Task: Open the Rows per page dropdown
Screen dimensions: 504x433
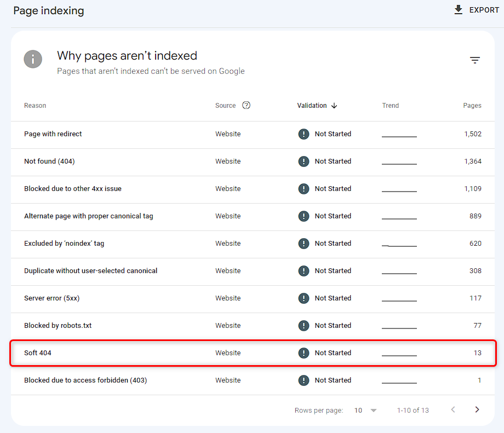Action: (365, 410)
